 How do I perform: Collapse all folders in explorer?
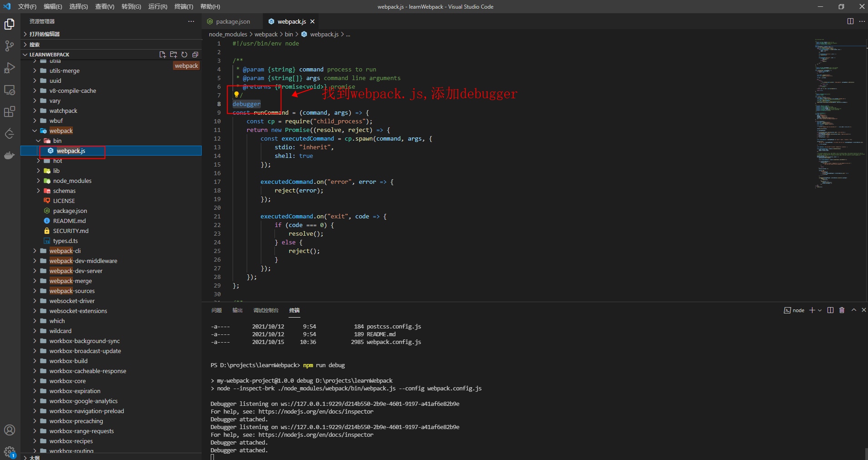[x=195, y=55]
